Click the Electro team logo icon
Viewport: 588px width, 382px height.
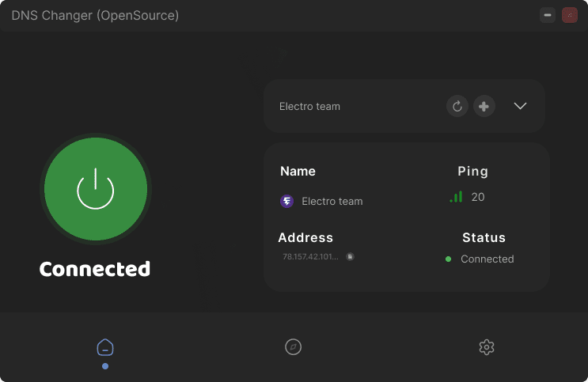coord(287,201)
